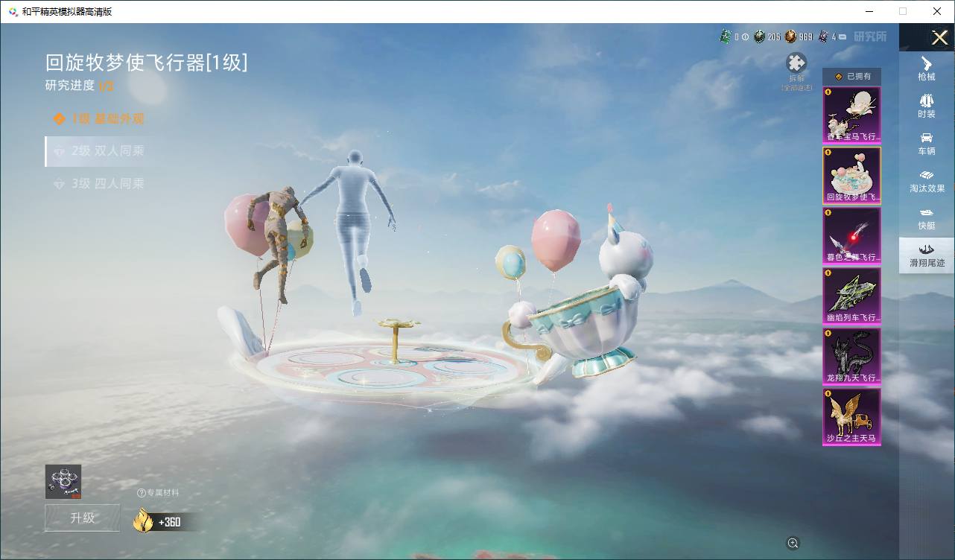The image size is (955, 560).
Task: Click the 升级 upgrade button
Action: [82, 518]
